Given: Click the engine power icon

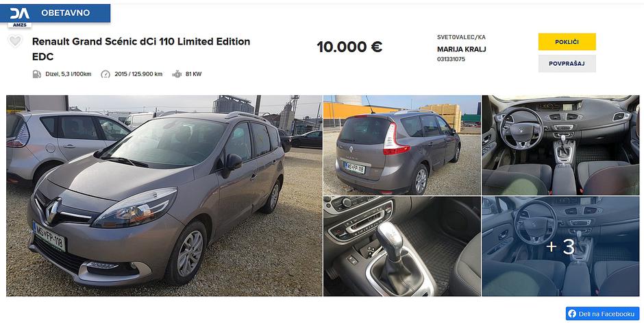Looking at the screenshot, I should point(177,74).
